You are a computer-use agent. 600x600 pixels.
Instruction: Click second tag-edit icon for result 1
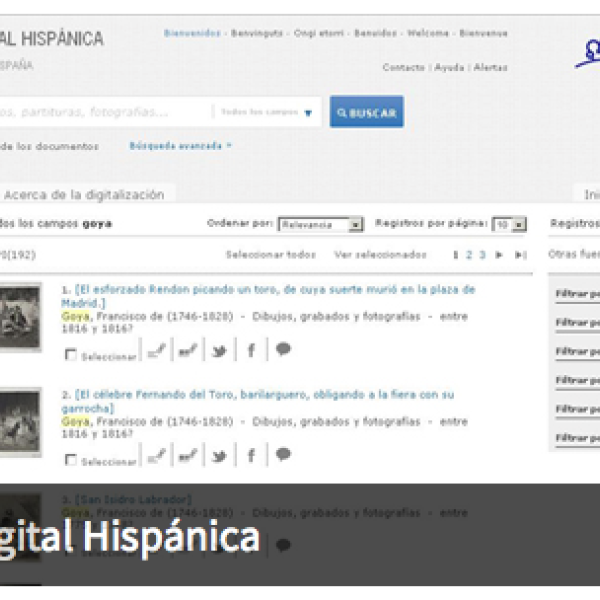[x=188, y=350]
